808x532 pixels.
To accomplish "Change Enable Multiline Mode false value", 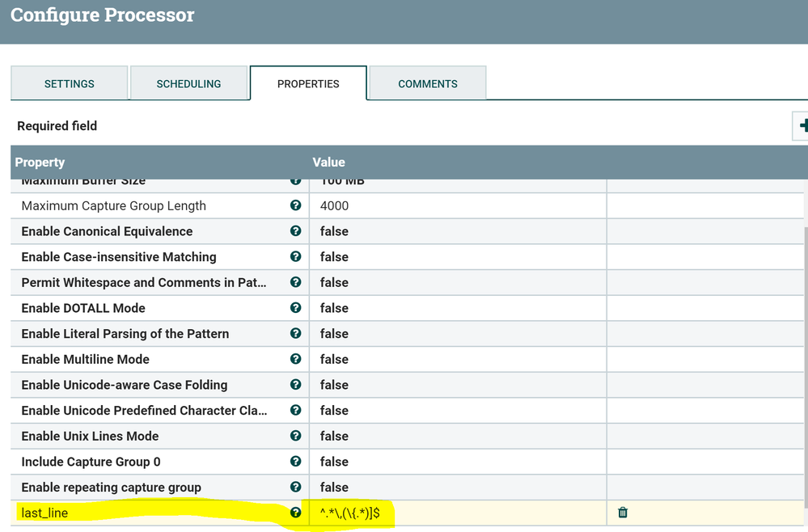I will (x=457, y=359).
